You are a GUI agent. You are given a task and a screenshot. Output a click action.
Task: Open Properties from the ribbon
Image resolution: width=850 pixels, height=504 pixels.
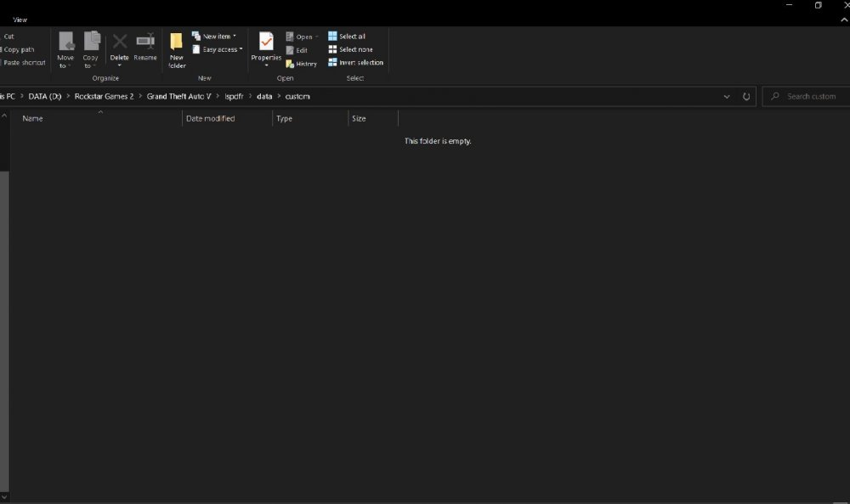pos(266,49)
